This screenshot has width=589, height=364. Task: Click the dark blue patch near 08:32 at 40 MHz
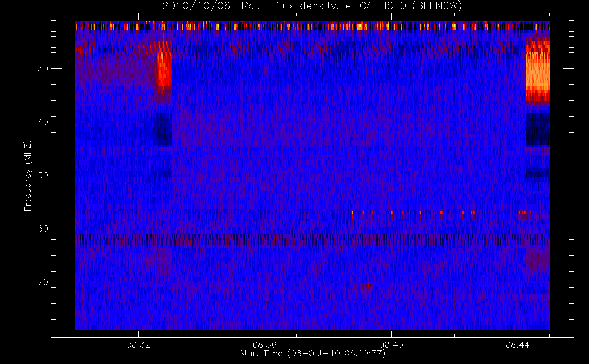click(x=165, y=129)
